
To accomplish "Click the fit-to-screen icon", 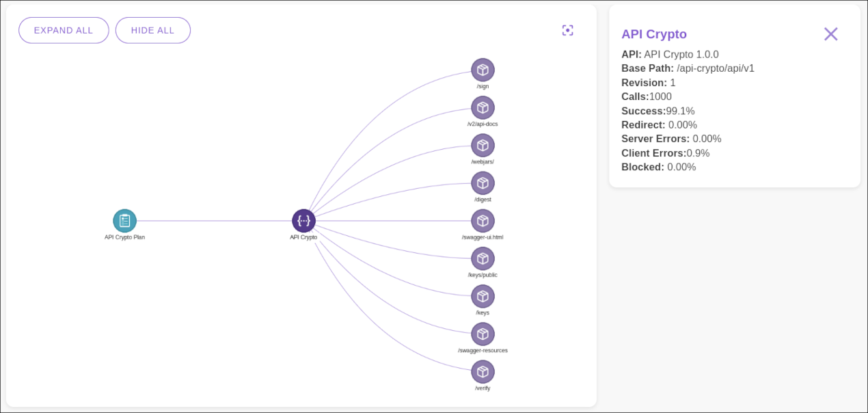I will pyautogui.click(x=567, y=30).
